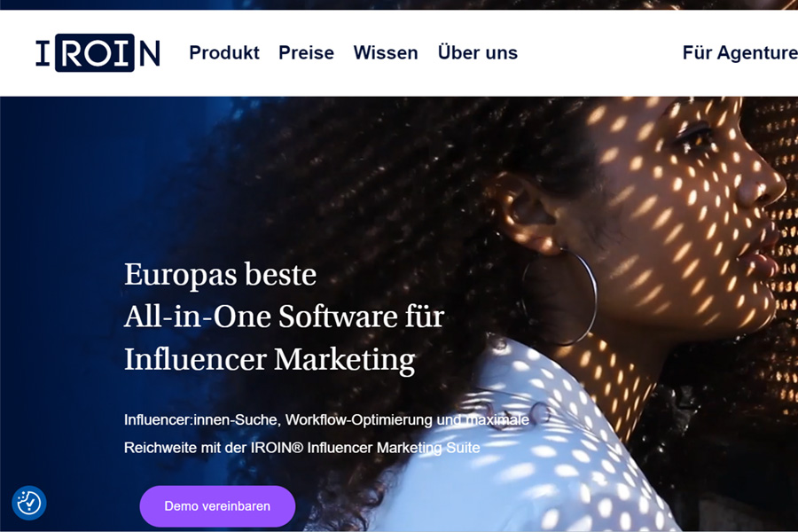798x532 pixels.
Task: Click the IROIN logo in the header
Action: (98, 52)
